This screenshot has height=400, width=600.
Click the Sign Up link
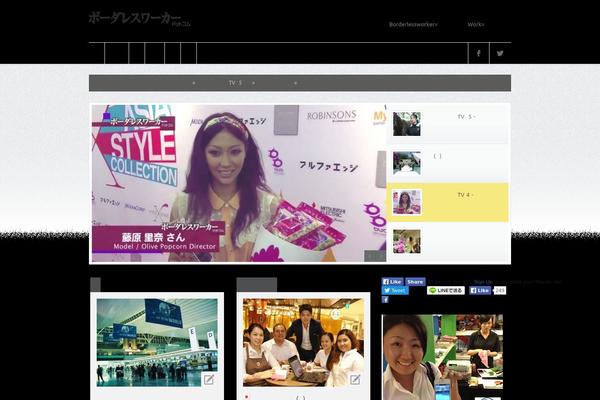tap(483, 282)
